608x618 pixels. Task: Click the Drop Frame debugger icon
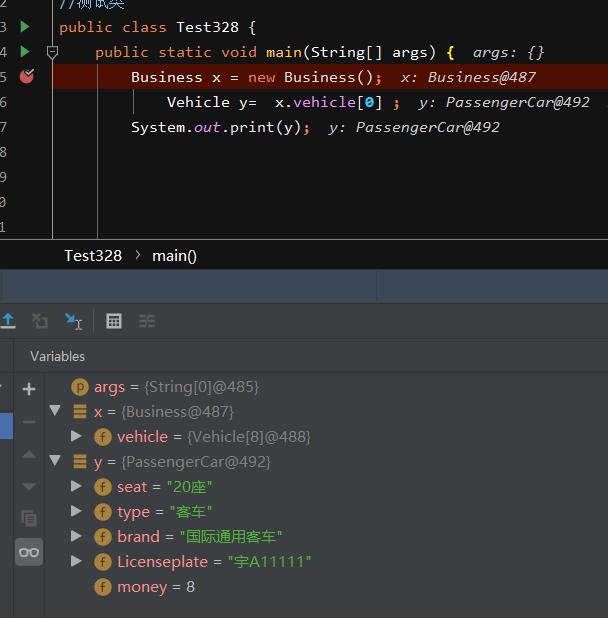(40, 321)
